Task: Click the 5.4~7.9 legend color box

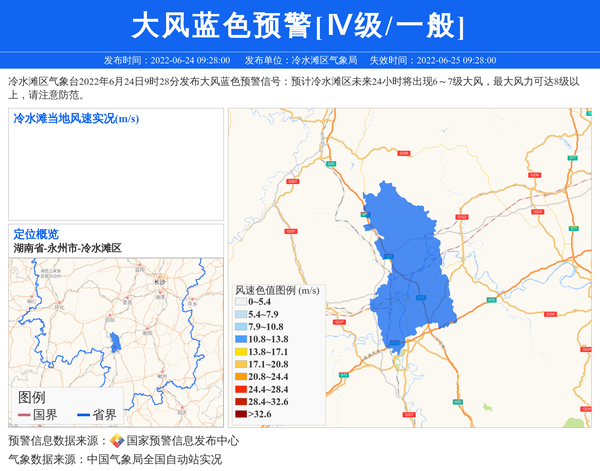Action: (x=240, y=314)
